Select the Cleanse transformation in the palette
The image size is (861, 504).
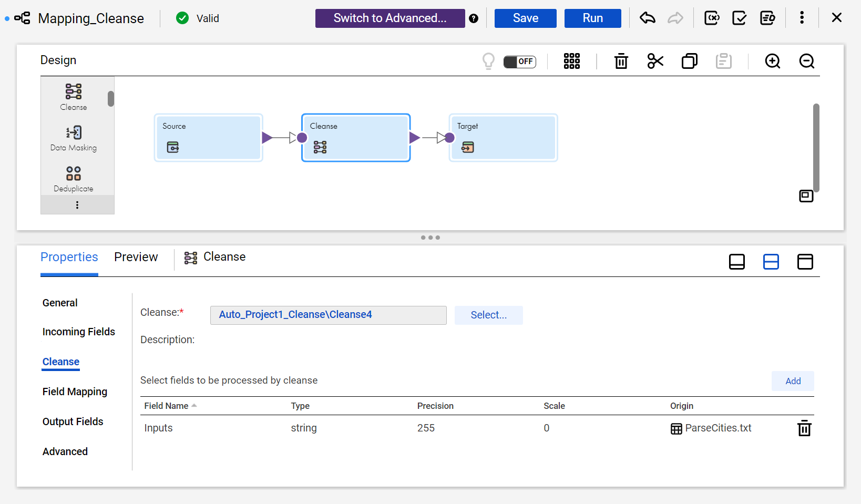click(74, 97)
